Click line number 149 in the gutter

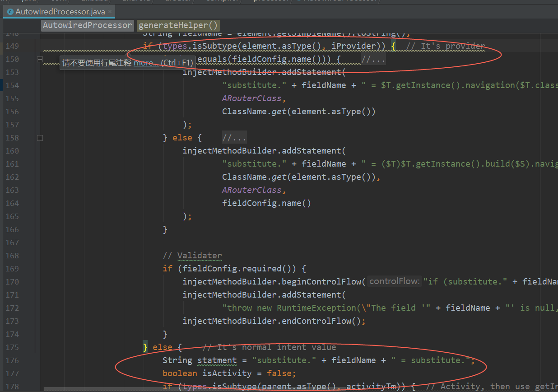tap(12, 46)
